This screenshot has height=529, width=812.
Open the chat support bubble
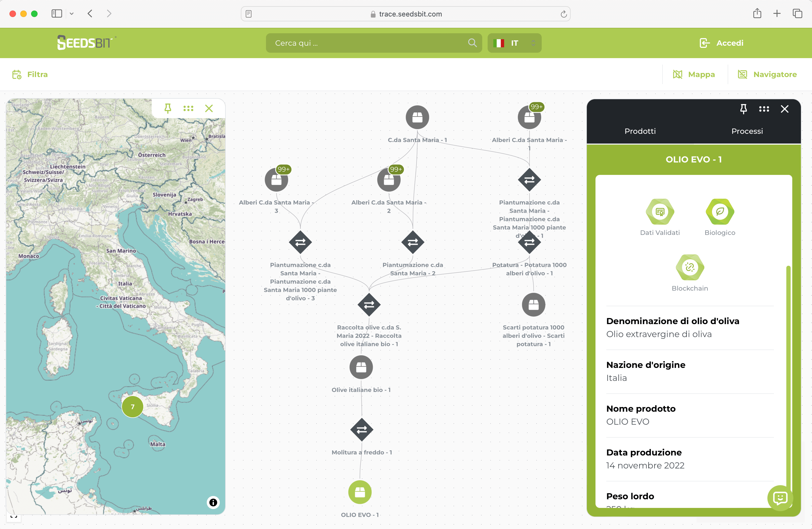tap(780, 498)
